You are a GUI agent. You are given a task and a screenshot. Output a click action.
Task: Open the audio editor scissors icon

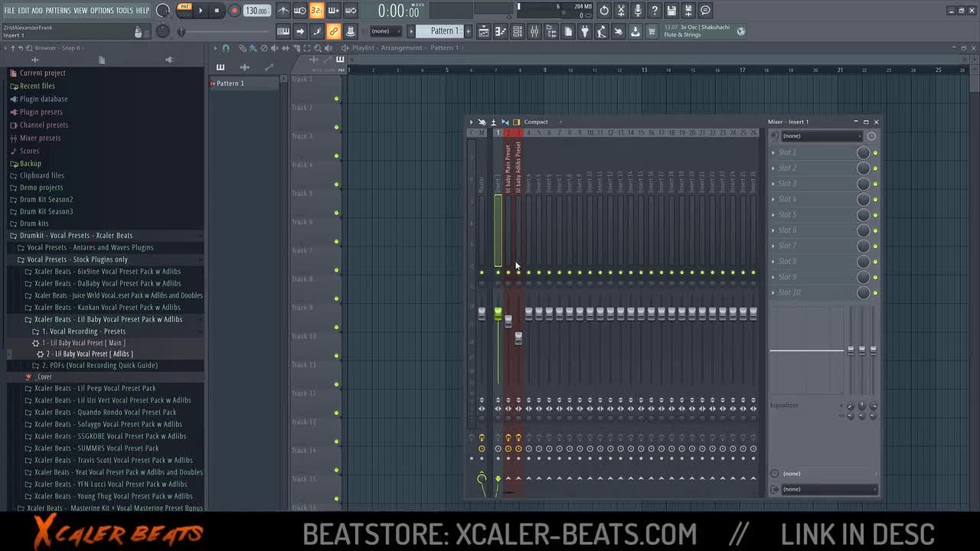click(x=621, y=11)
